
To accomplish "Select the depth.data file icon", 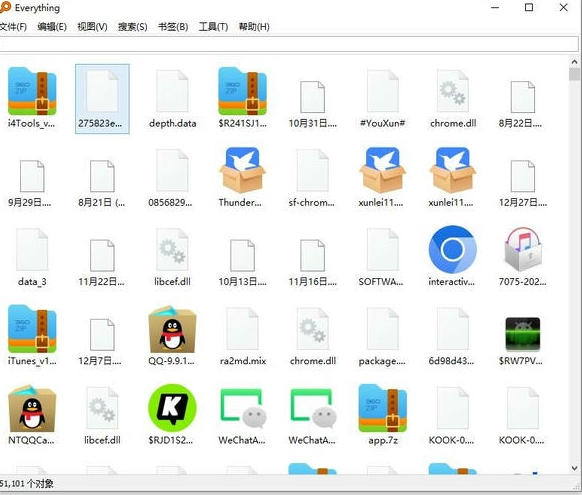I will [x=172, y=91].
